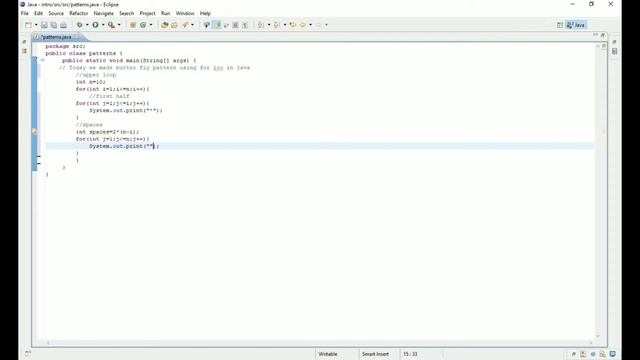Select the Java perspective button

pyautogui.click(x=576, y=25)
